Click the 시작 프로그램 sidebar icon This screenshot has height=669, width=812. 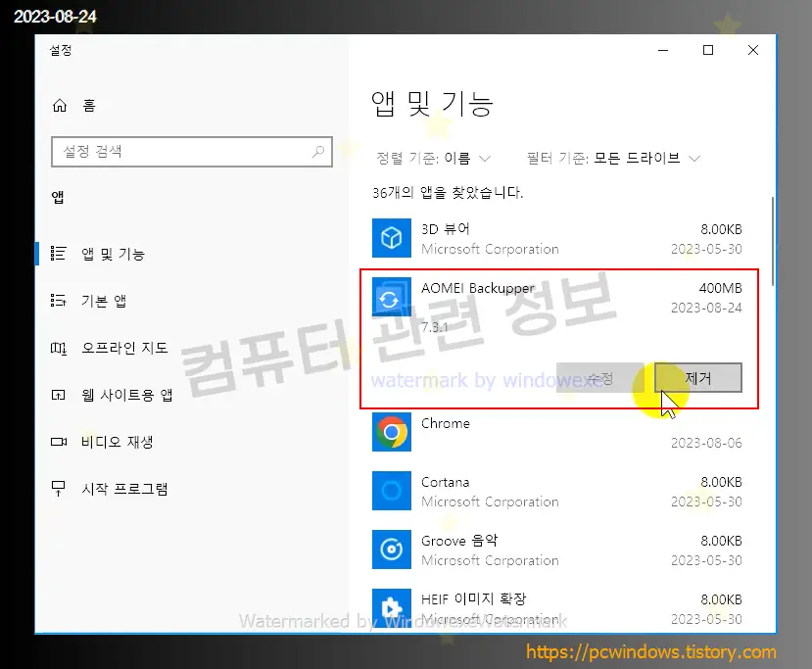click(58, 489)
